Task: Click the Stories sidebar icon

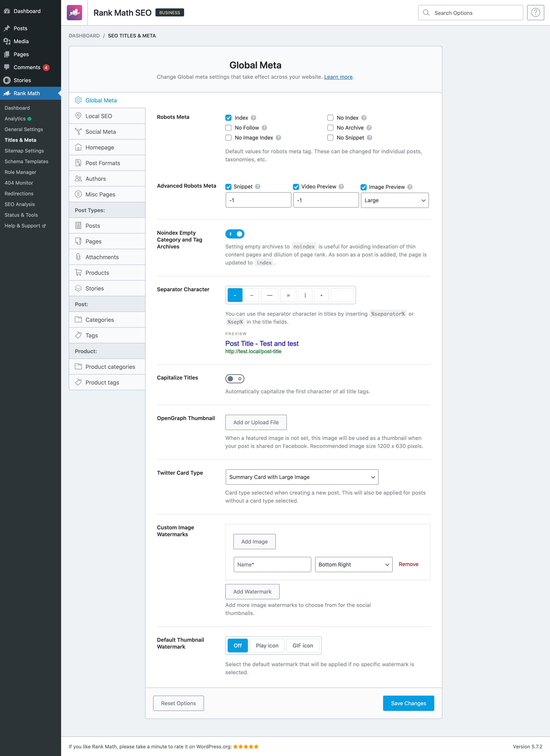Action: pyautogui.click(x=7, y=80)
